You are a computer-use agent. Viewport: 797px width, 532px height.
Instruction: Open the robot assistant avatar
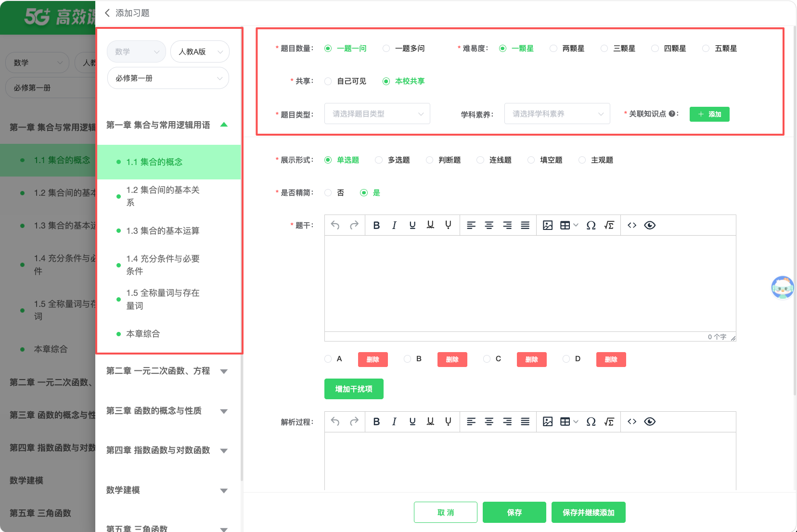coord(783,288)
